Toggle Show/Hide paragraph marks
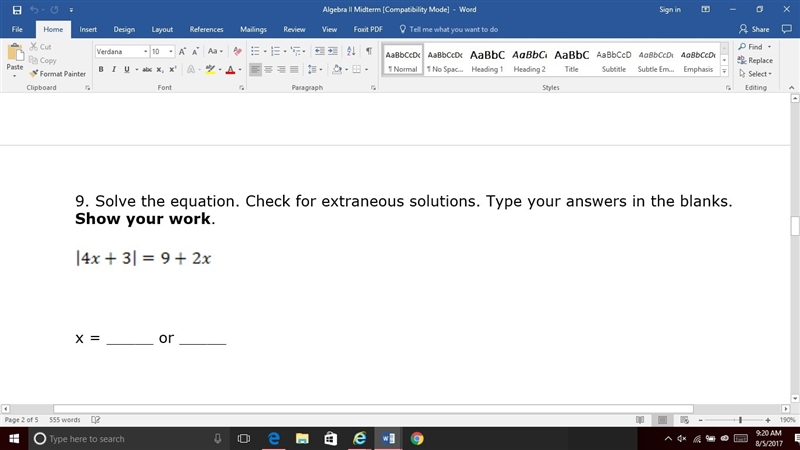800x450 pixels. (x=369, y=51)
